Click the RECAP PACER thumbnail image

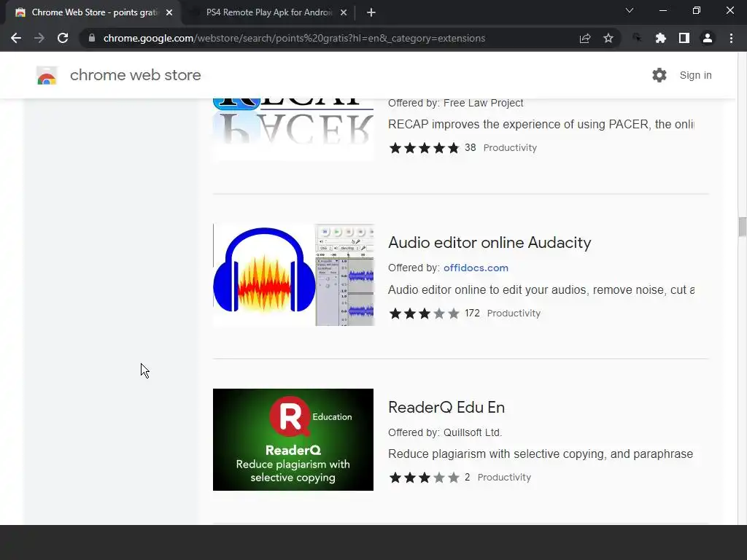click(x=293, y=128)
